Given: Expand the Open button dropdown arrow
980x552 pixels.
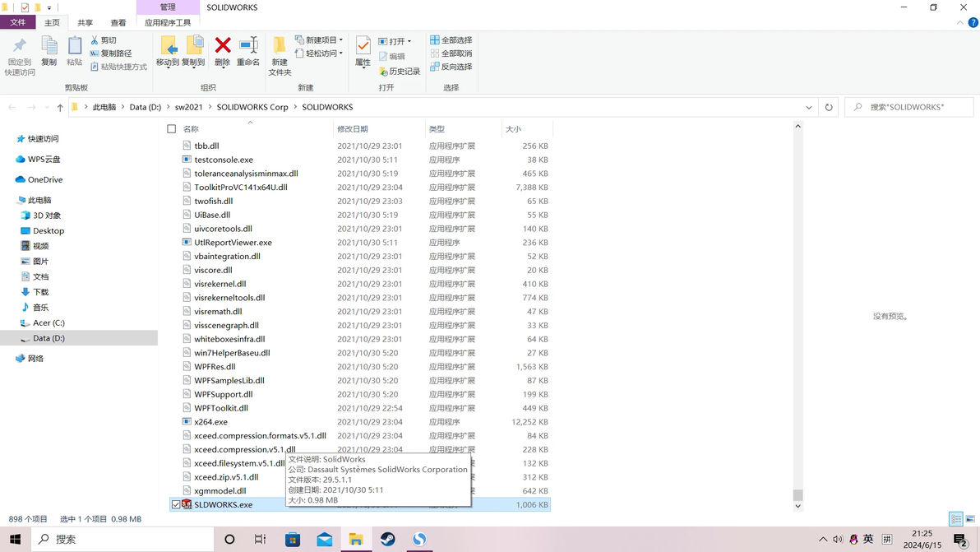Looking at the screenshot, I should coord(409,41).
